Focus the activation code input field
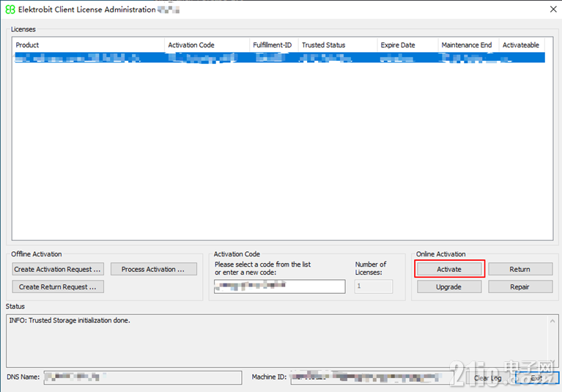Image resolution: width=562 pixels, height=392 pixels. click(x=280, y=286)
